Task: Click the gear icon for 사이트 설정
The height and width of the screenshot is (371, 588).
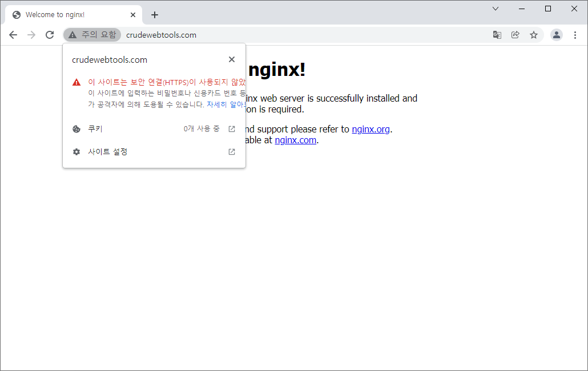Action: coord(76,152)
